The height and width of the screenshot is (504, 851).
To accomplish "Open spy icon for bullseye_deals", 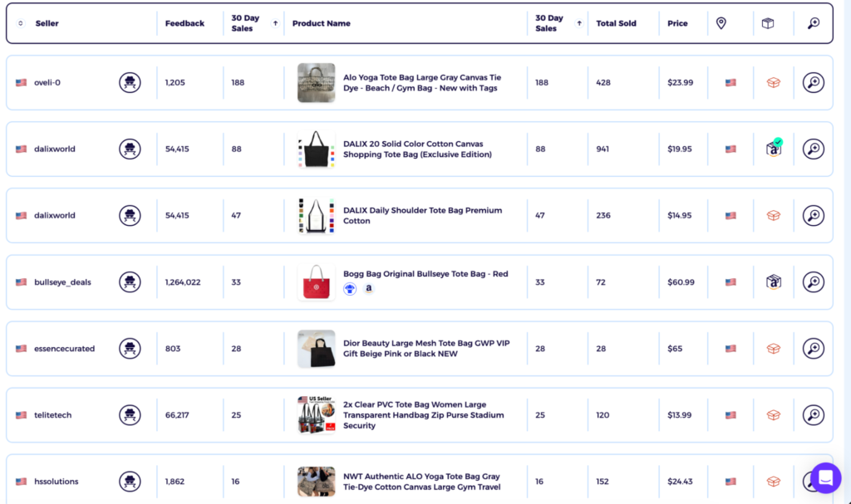I will pyautogui.click(x=130, y=282).
